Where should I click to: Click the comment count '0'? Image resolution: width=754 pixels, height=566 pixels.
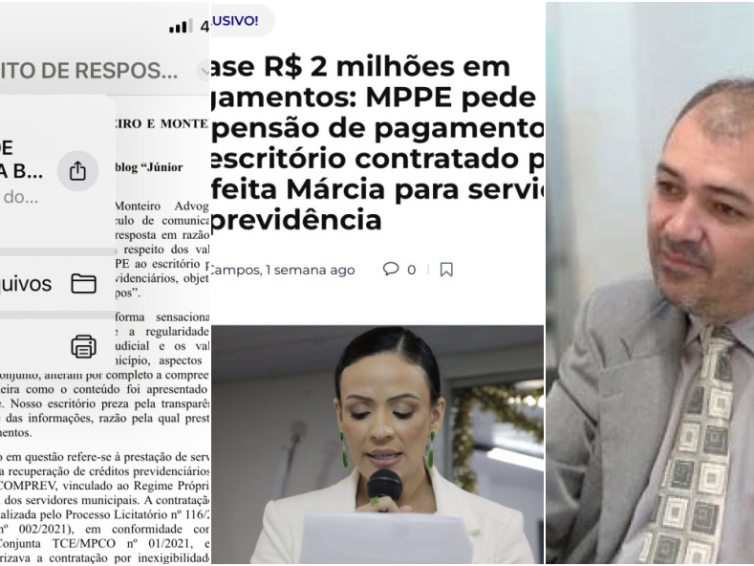tap(412, 270)
